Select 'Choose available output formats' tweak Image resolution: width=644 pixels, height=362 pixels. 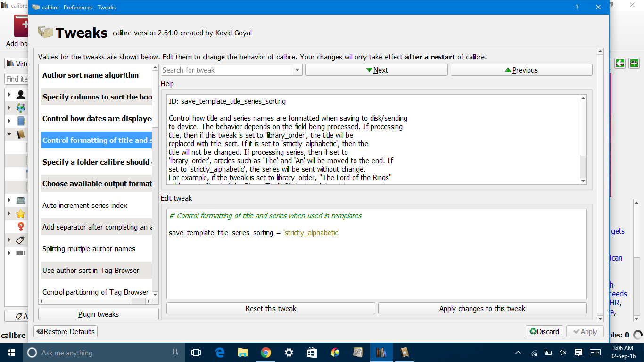pos(96,184)
